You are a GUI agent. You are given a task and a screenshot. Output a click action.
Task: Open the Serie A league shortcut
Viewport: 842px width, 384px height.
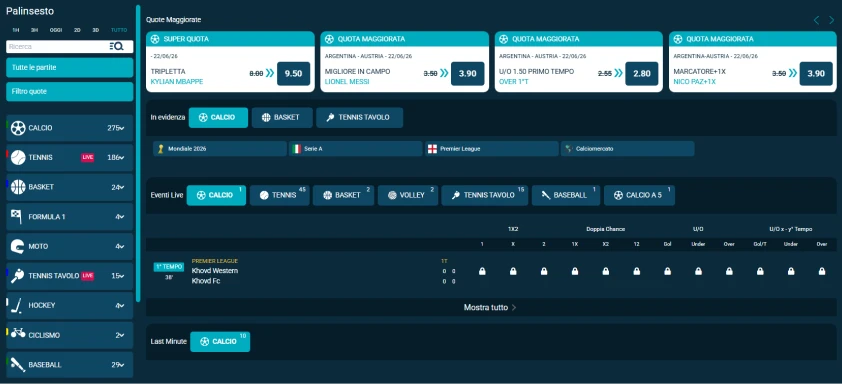click(355, 149)
